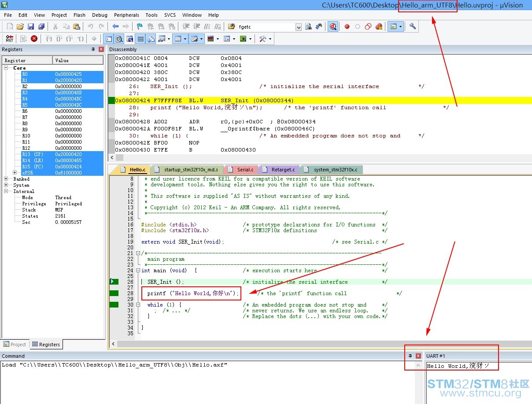Open the Toolbox hammer icon
The image size is (532, 404).
click(x=262, y=39)
